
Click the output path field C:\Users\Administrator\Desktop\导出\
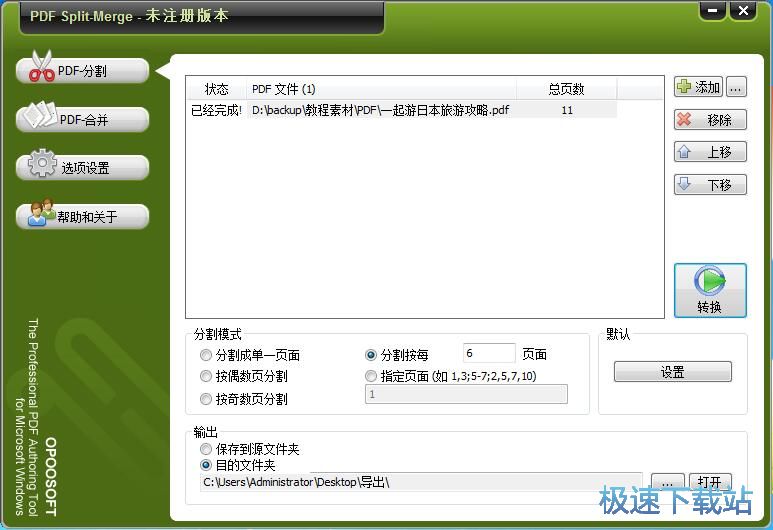421,482
